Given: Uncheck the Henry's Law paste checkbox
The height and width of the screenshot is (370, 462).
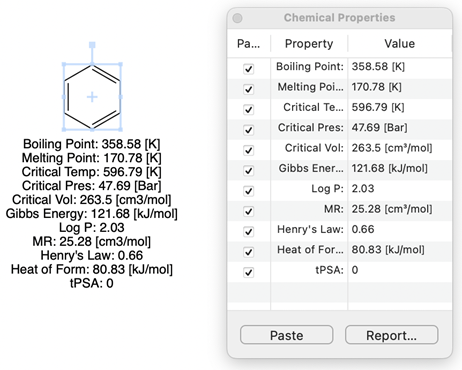Looking at the screenshot, I should click(x=248, y=232).
